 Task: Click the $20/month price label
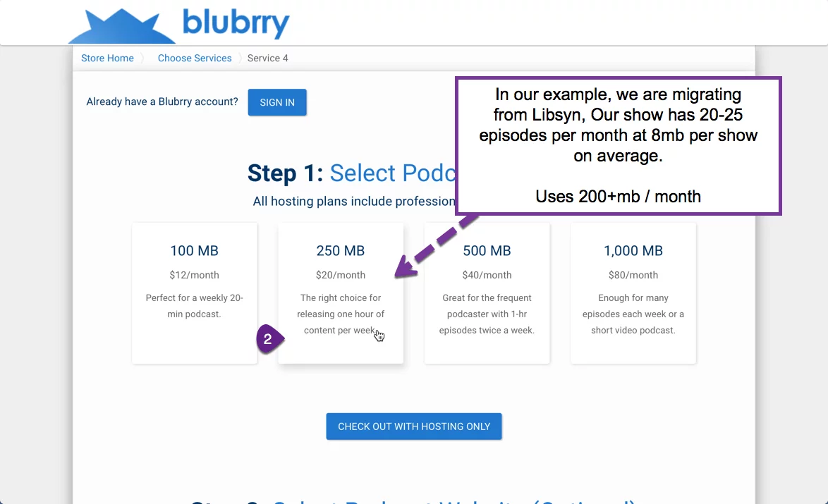pos(341,275)
